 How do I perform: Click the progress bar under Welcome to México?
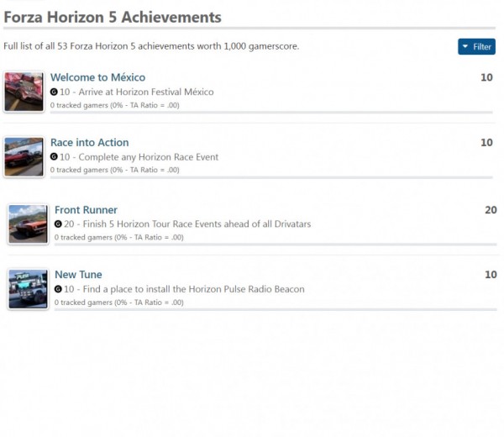point(271,112)
